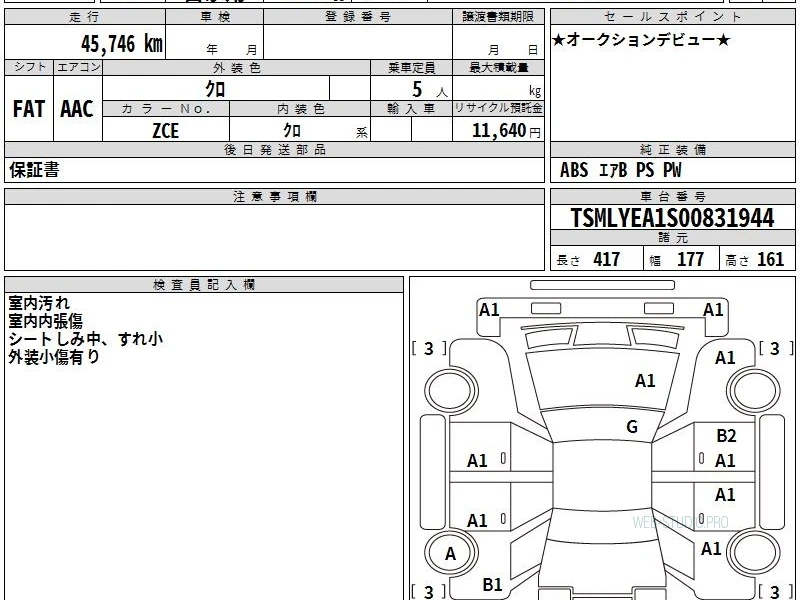Image resolution: width=800 pixels, height=600 pixels.
Task: Click the 内装色 header
Action: tap(300, 109)
